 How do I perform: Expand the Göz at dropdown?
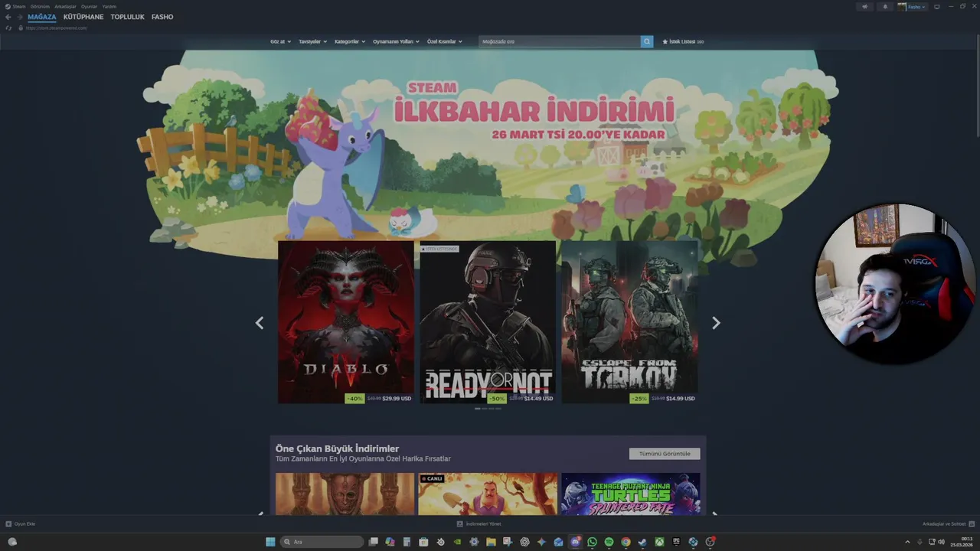click(x=280, y=41)
